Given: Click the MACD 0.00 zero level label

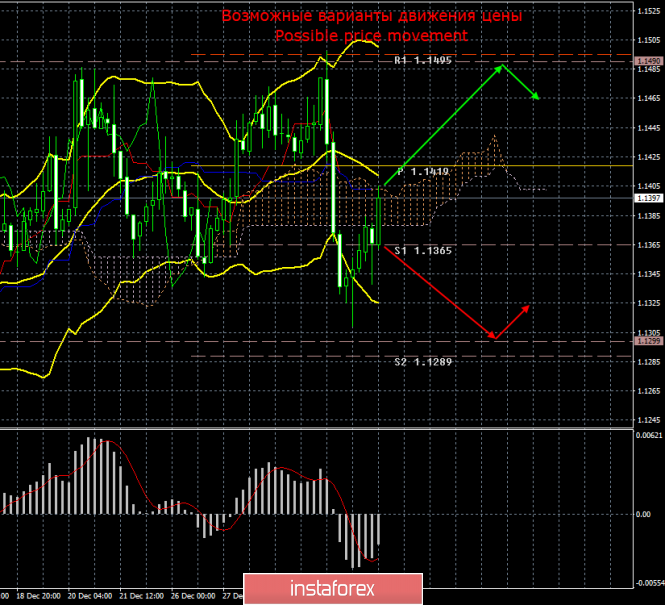Looking at the screenshot, I should [645, 514].
